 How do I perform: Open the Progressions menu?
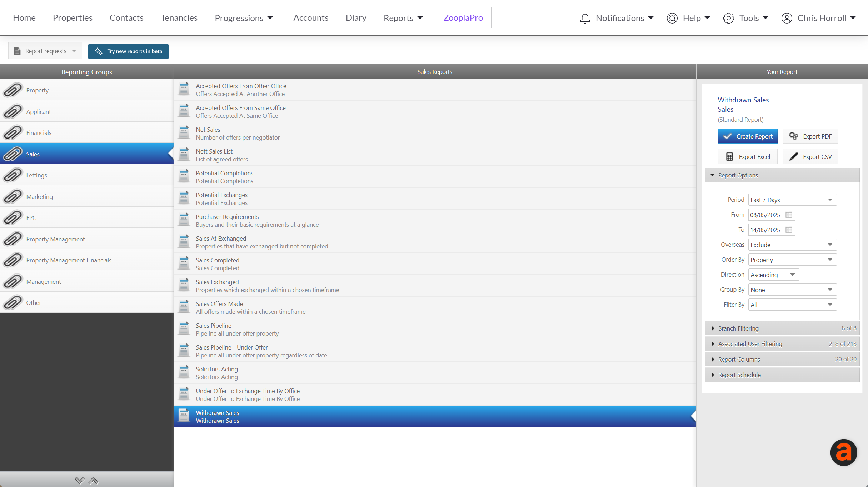244,18
